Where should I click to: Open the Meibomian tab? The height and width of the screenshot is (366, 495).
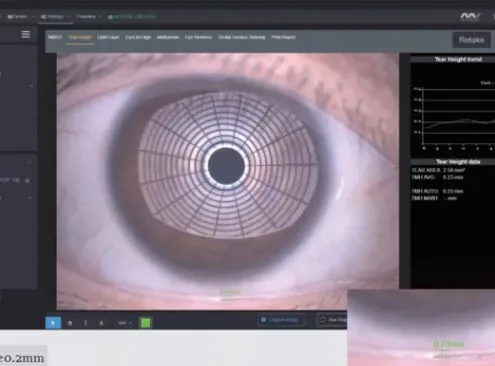168,37
